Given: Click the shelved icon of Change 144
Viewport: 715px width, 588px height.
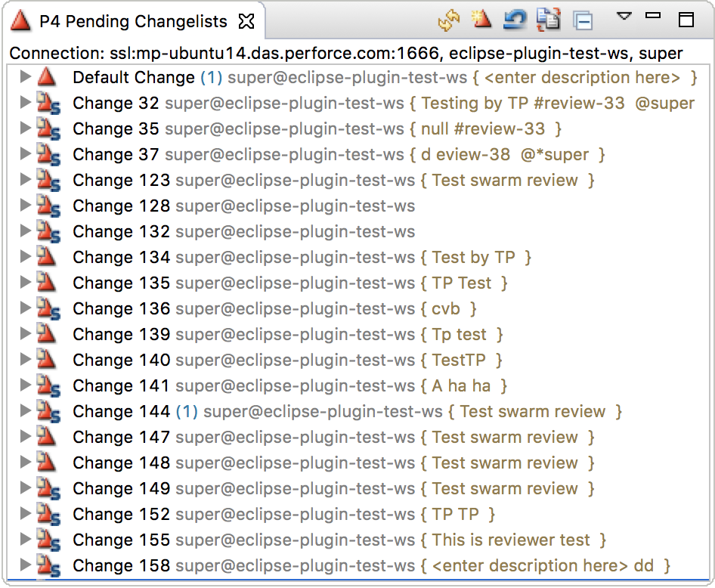Looking at the screenshot, I should (48, 412).
